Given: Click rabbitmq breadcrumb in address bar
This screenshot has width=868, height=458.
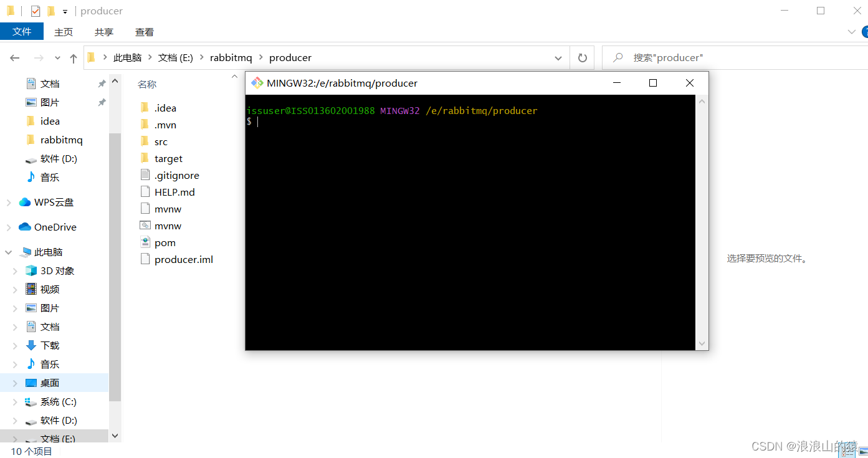Looking at the screenshot, I should (231, 57).
